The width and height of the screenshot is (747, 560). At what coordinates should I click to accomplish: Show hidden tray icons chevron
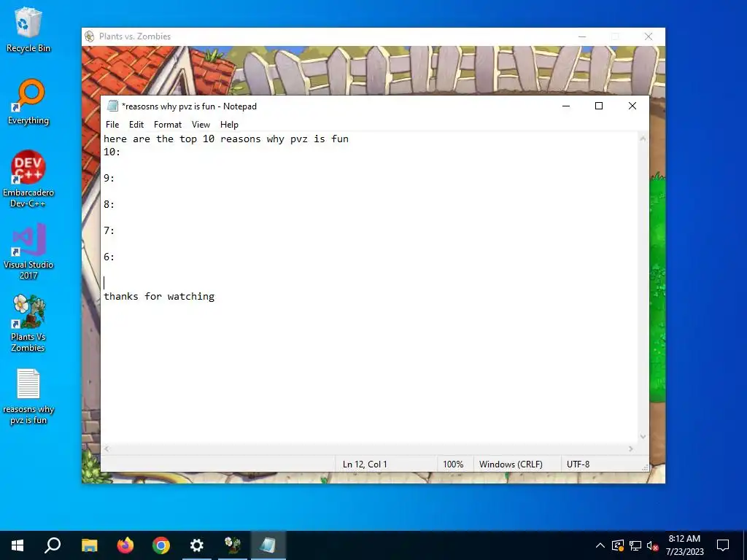(x=600, y=545)
